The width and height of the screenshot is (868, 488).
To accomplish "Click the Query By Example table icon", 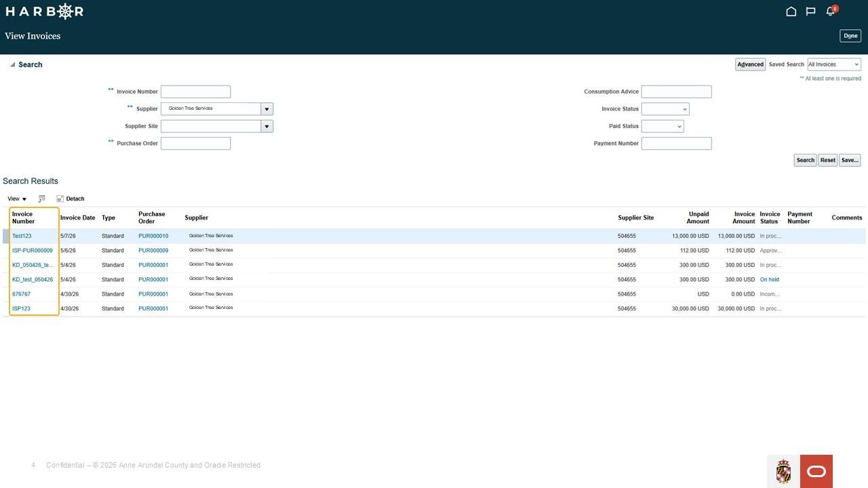I will pyautogui.click(x=42, y=199).
